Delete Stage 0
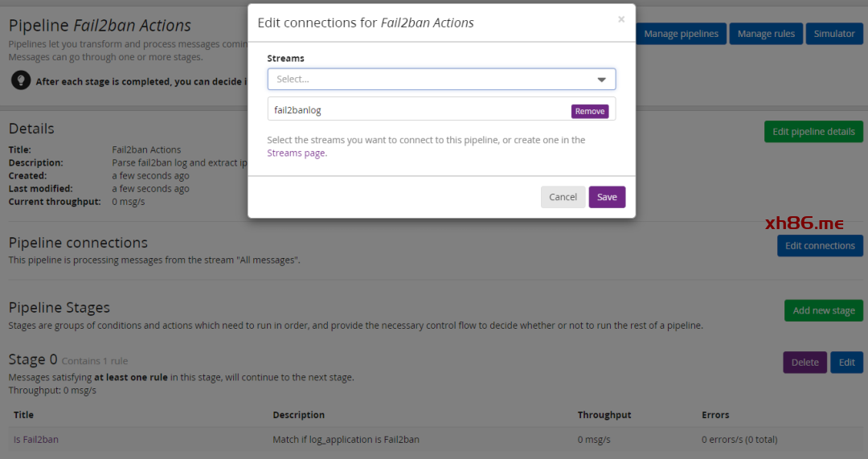Screen dimensions: 868x459 [805, 363]
